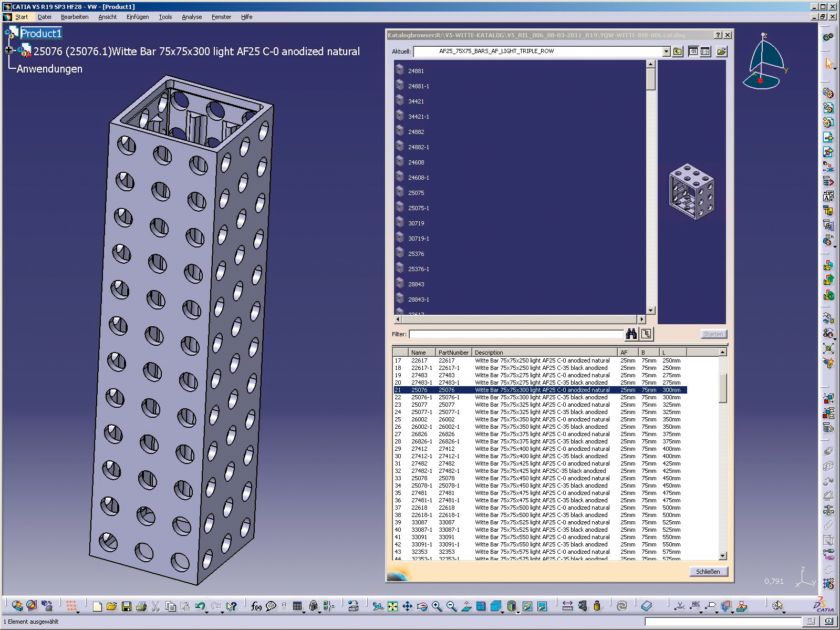
Task: Browse another catalog with folder icon
Action: pyautogui.click(x=721, y=51)
